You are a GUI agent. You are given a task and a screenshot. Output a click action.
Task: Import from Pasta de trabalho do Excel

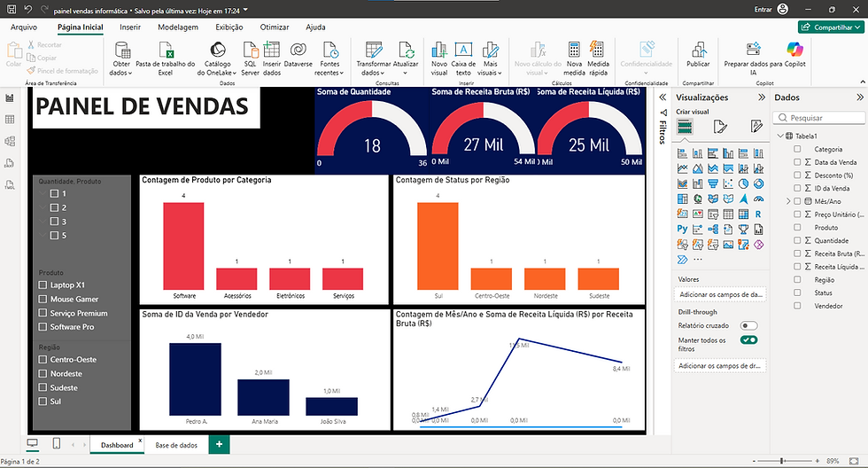166,58
